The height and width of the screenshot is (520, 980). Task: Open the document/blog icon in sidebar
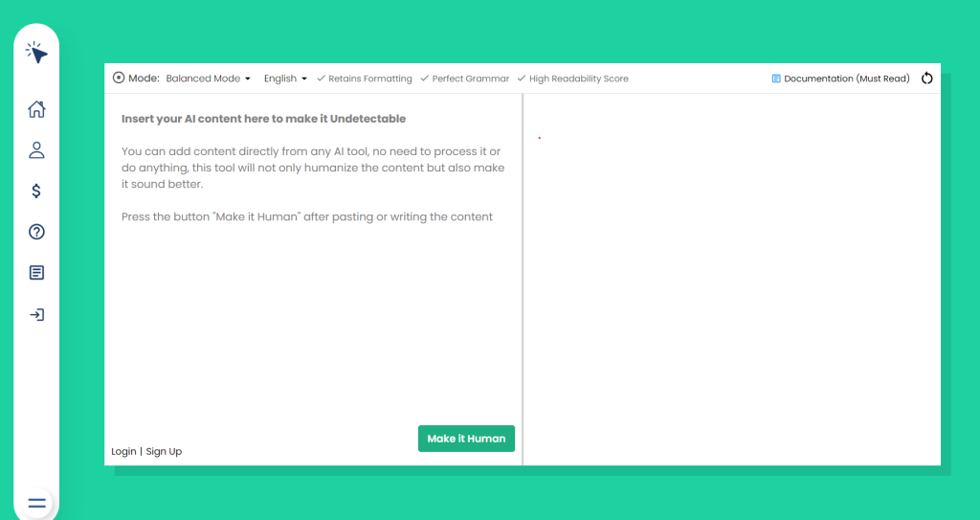click(37, 273)
